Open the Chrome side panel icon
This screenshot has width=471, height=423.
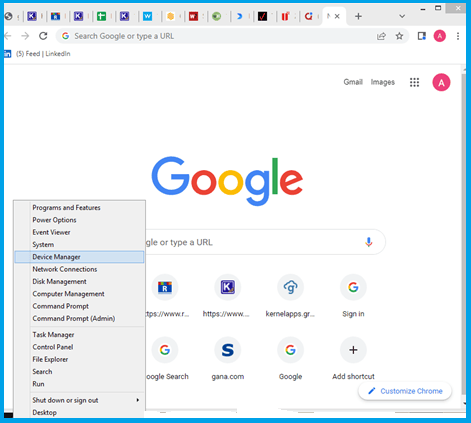click(422, 36)
